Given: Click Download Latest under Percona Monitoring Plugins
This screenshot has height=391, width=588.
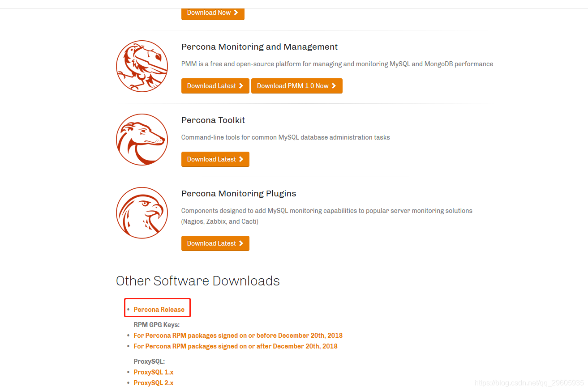Looking at the screenshot, I should click(x=215, y=243).
